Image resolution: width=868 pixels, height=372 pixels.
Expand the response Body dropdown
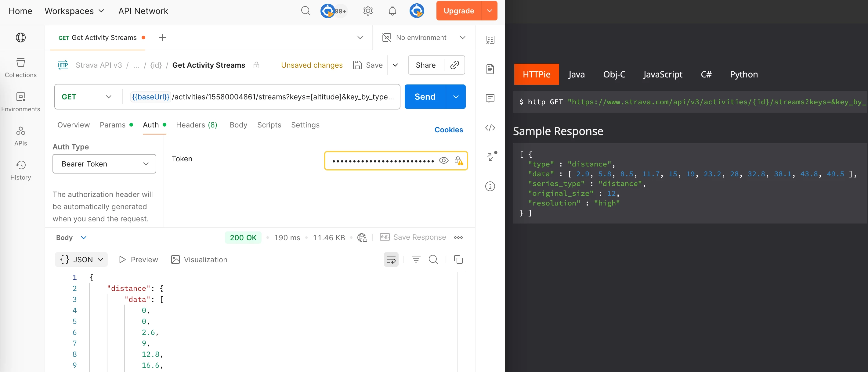pos(71,237)
